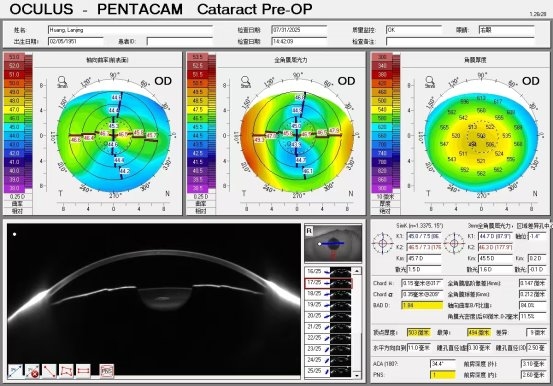Select Scheimpflug image 16/25 in the list
The height and width of the screenshot is (386, 553).
[x=328, y=271]
